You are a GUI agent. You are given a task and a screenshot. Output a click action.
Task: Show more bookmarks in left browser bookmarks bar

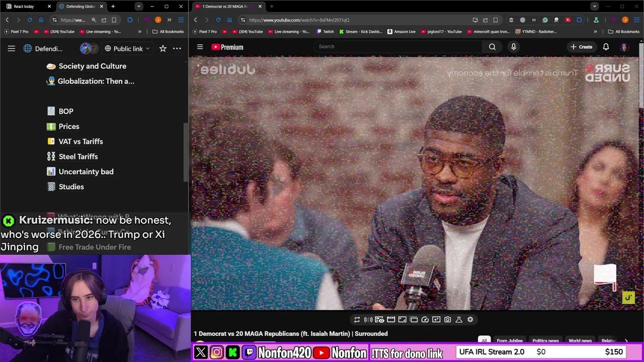[140, 32]
